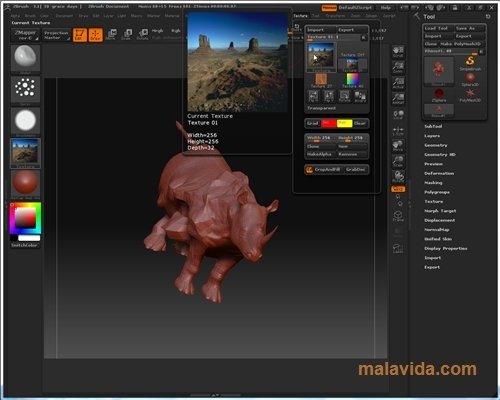
Task: Click Flip H icon in Texture palette
Action: (313, 96)
